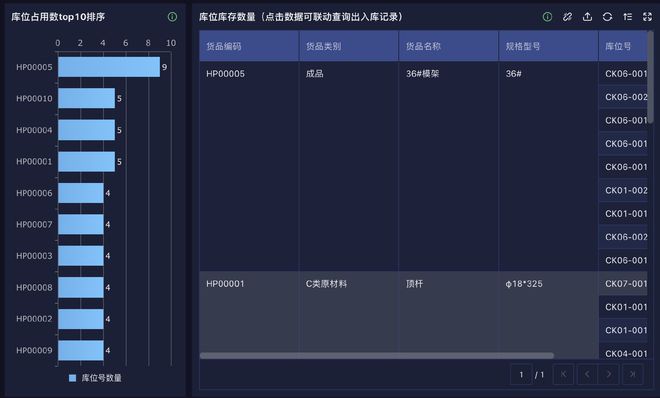Refresh the inventory table data
The image size is (660, 398).
tap(607, 17)
